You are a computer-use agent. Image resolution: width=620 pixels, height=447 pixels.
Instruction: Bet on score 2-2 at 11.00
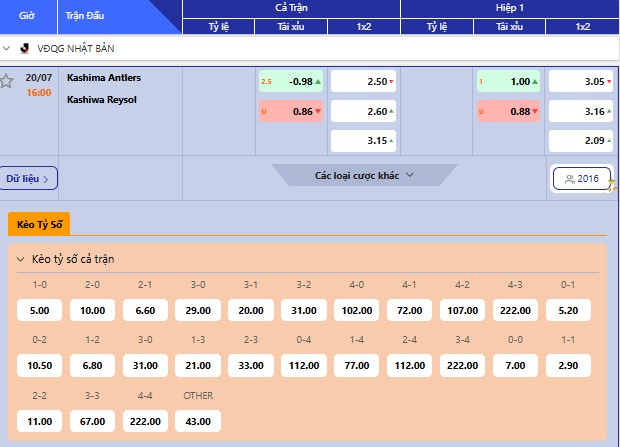click(40, 421)
